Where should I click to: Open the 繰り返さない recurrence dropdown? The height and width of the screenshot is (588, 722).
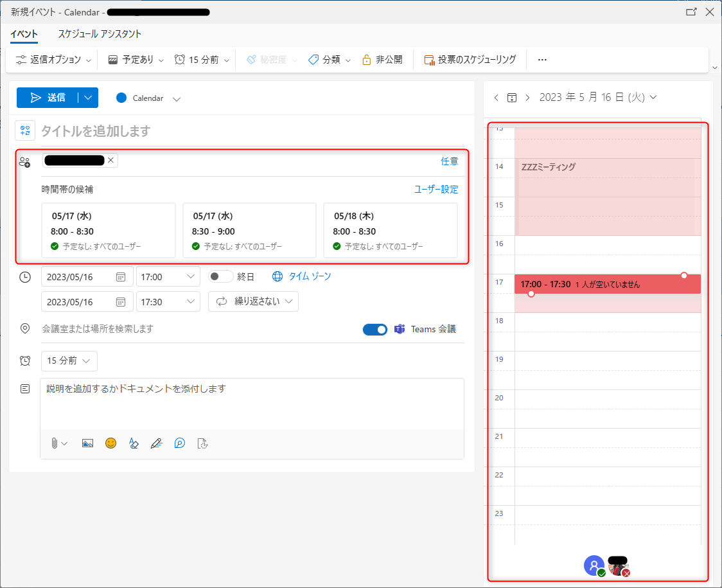253,301
